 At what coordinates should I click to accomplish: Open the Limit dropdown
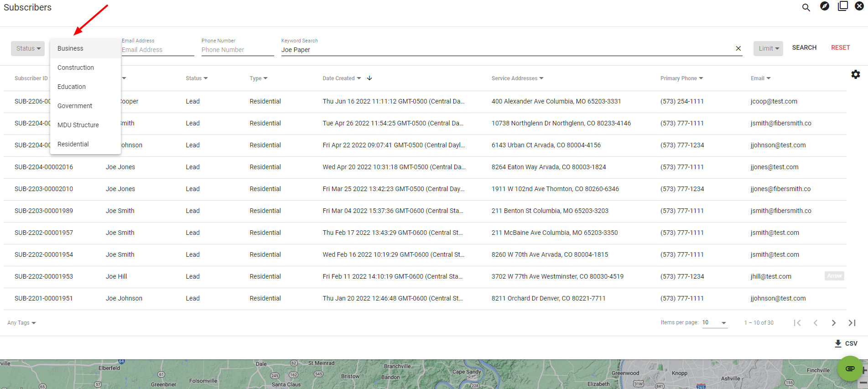768,48
